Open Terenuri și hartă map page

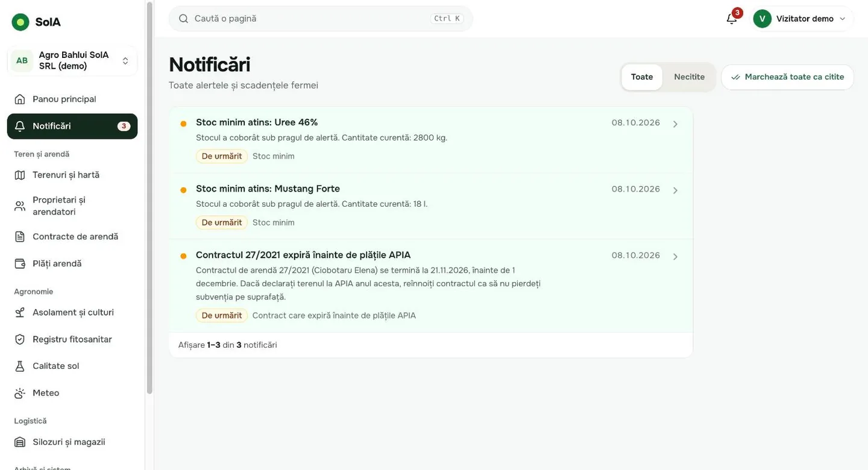72,175
